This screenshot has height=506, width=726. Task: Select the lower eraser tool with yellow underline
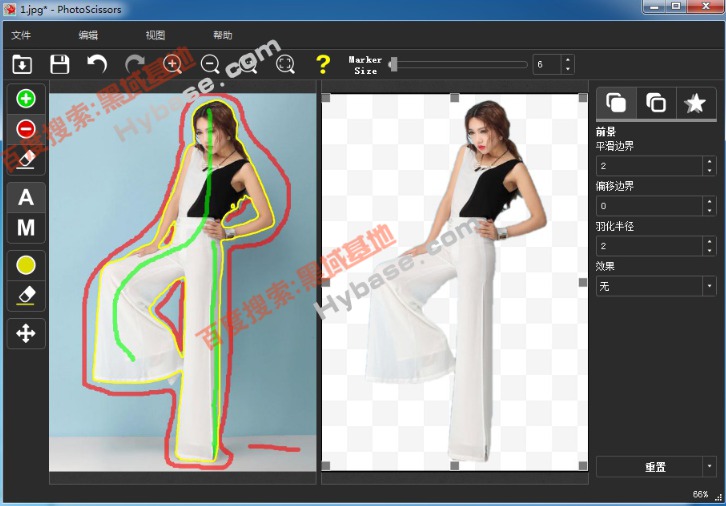click(26, 295)
